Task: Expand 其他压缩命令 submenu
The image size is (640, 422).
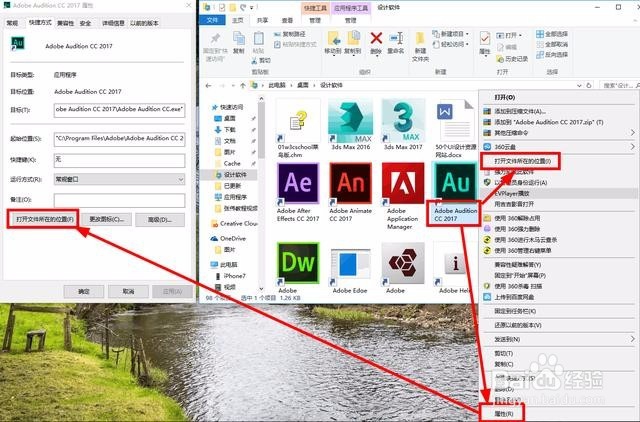Action: tap(632, 133)
